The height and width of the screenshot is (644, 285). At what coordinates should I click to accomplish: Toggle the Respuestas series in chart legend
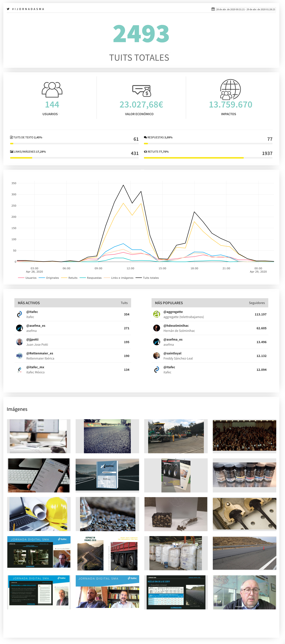91,278
